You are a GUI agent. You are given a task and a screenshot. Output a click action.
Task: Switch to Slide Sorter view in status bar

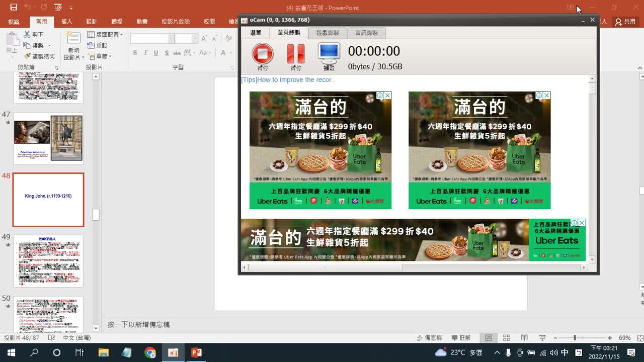pyautogui.click(x=507, y=338)
